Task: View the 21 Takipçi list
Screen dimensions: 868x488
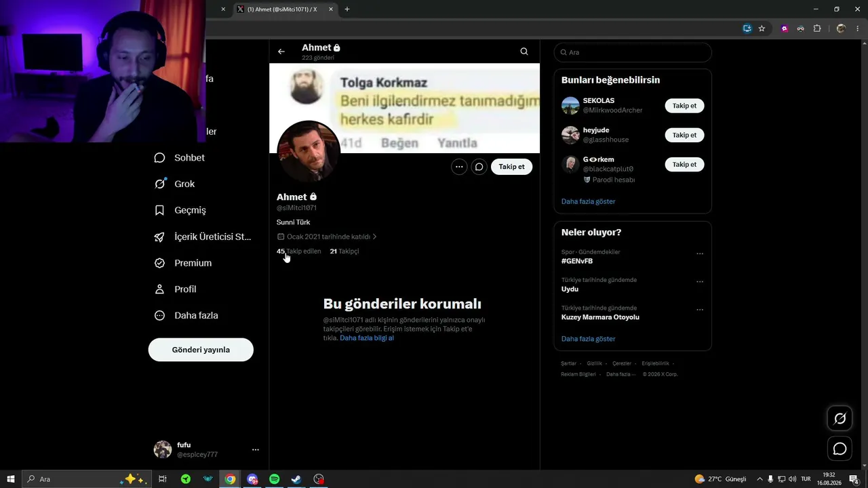Action: [344, 251]
